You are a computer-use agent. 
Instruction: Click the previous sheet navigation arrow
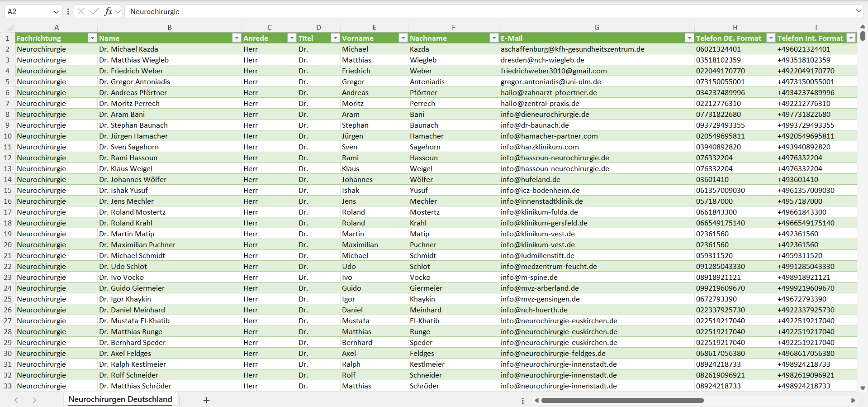coord(16,400)
